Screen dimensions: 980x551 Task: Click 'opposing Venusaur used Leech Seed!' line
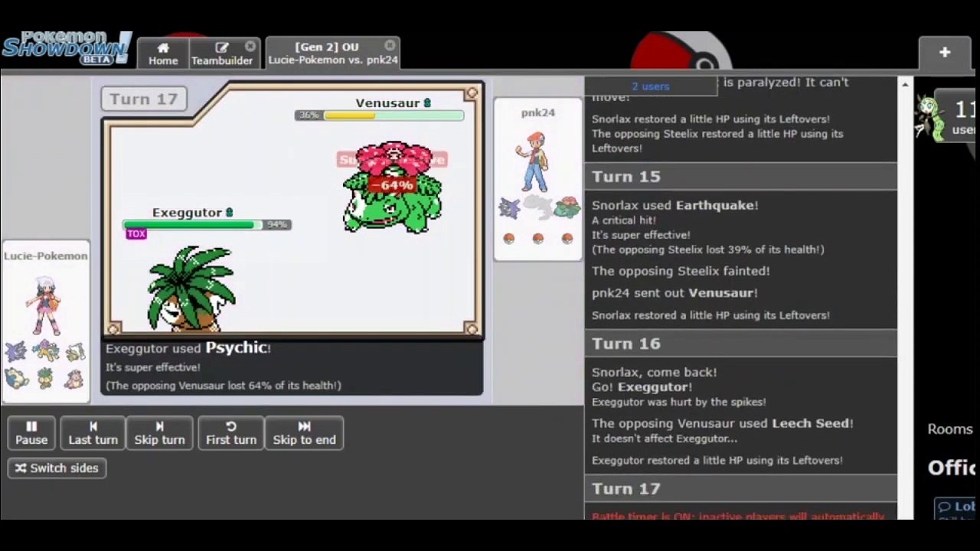click(x=722, y=423)
